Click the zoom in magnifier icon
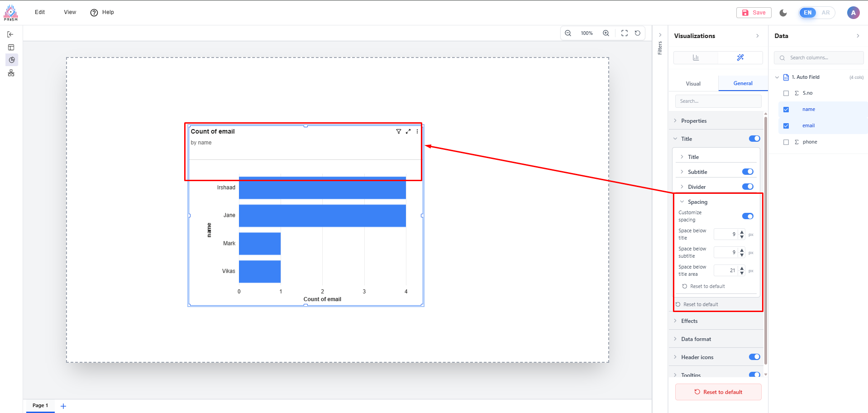868x413 pixels. [606, 33]
